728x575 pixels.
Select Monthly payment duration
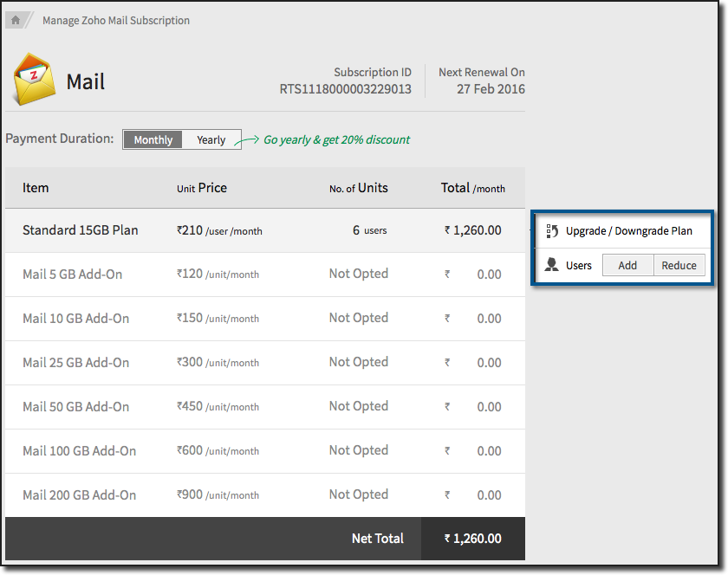tap(152, 139)
